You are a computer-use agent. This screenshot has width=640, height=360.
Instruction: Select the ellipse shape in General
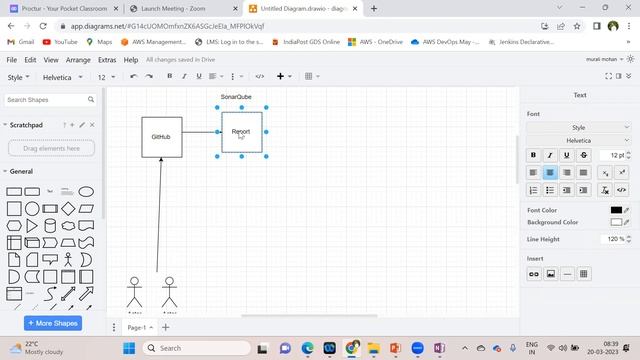[x=86, y=191]
